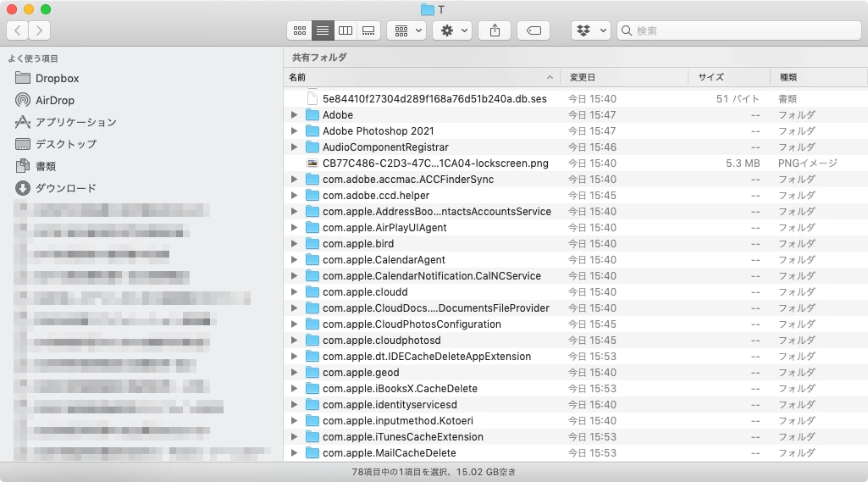868x482 pixels.
Task: Select the lockscreen.png image file icon
Action: (x=312, y=163)
